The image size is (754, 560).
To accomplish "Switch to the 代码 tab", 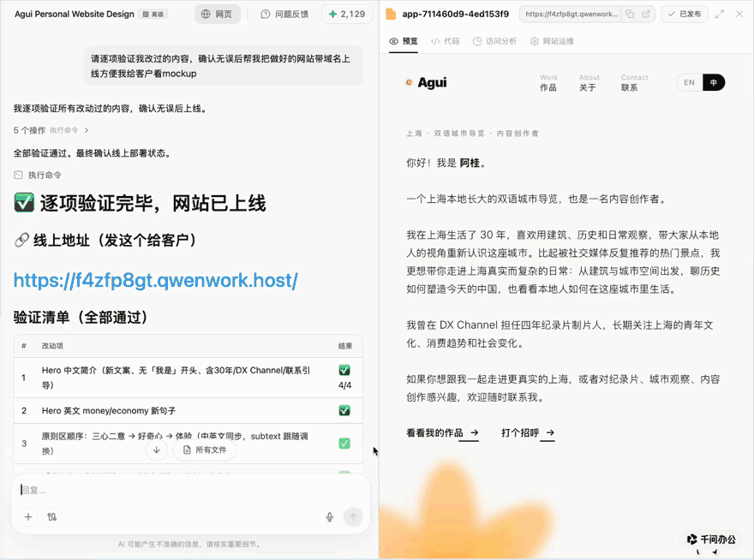I will (446, 41).
